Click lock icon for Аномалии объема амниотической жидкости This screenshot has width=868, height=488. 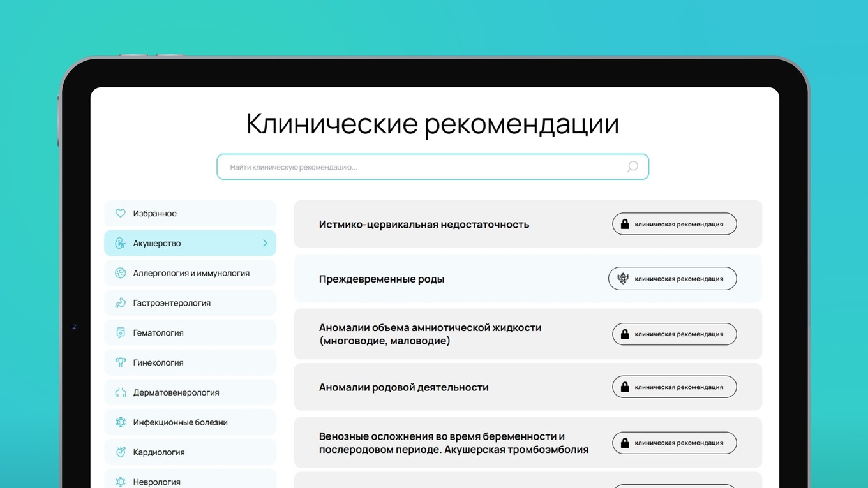[x=625, y=334]
